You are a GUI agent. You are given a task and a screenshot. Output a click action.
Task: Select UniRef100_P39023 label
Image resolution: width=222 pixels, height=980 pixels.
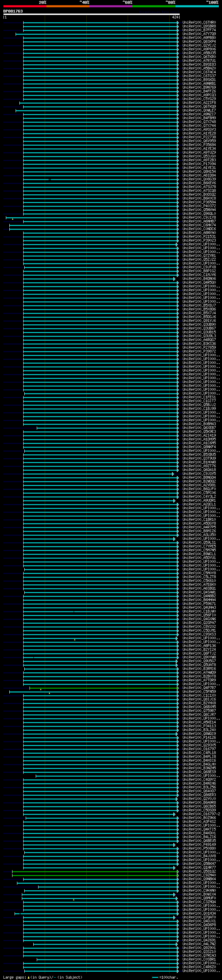tap(199, 240)
